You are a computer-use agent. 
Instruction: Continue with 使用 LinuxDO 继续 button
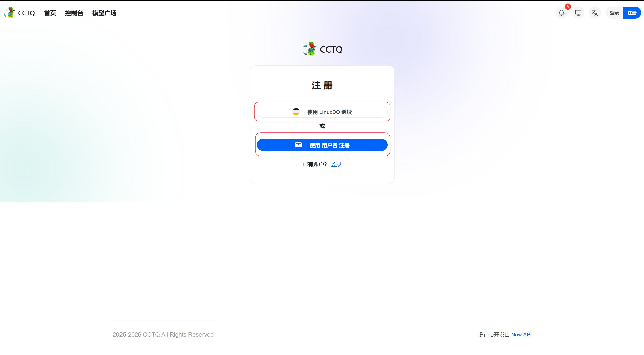[x=330, y=112]
